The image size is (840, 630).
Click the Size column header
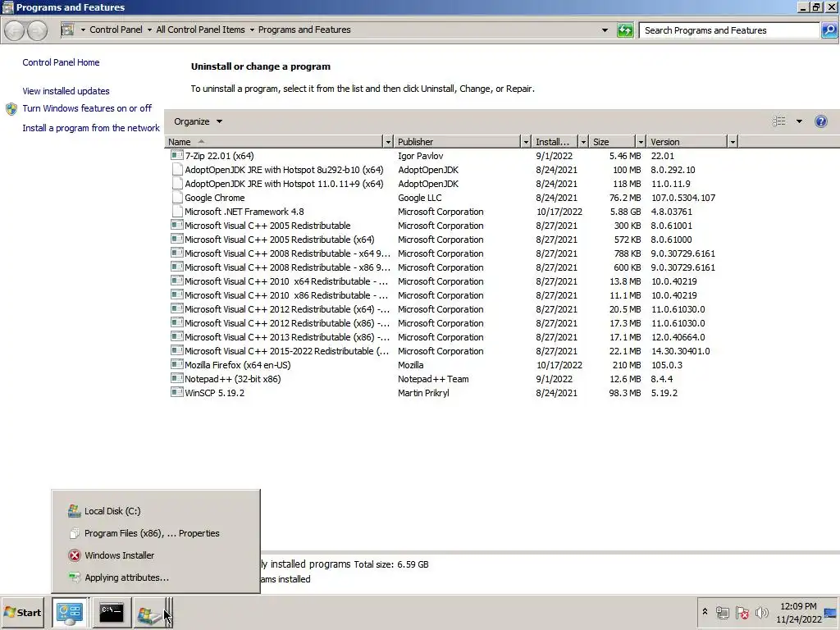(x=612, y=141)
